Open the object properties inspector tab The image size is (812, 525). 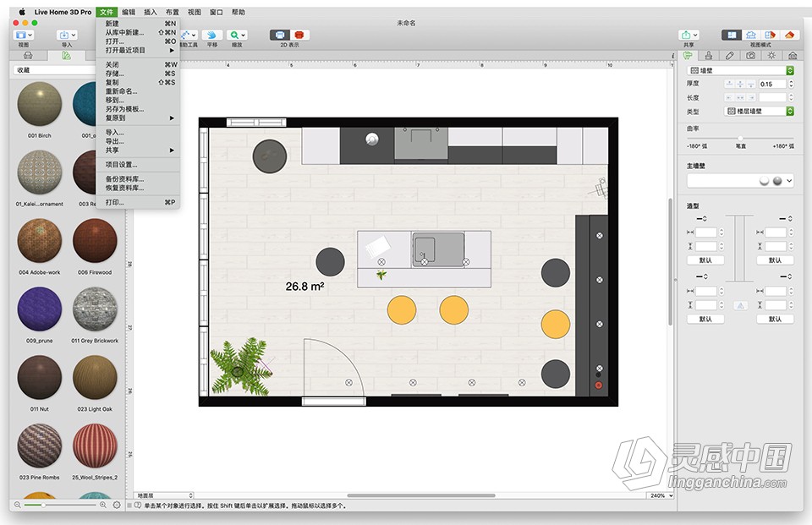pos(688,56)
